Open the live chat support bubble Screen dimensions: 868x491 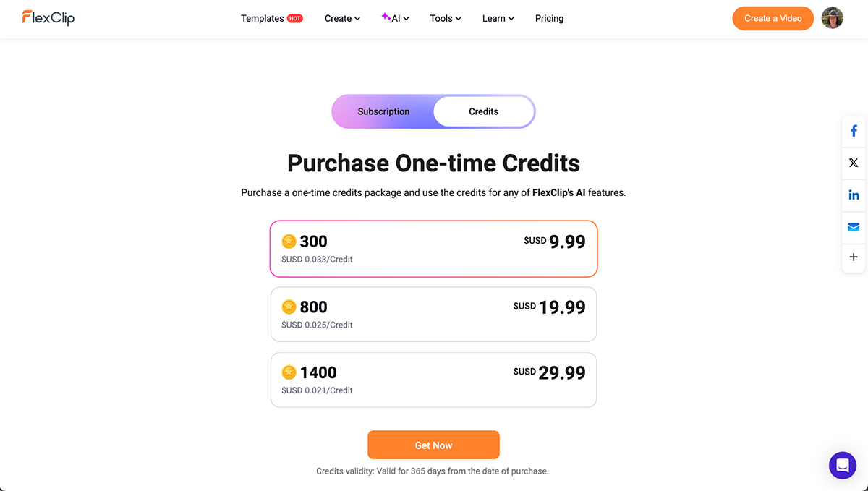842,466
